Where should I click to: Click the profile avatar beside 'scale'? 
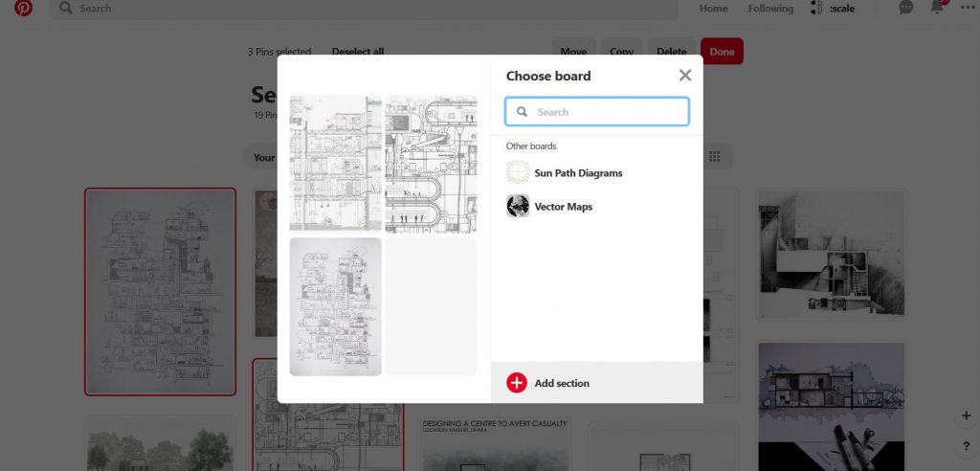(x=817, y=8)
